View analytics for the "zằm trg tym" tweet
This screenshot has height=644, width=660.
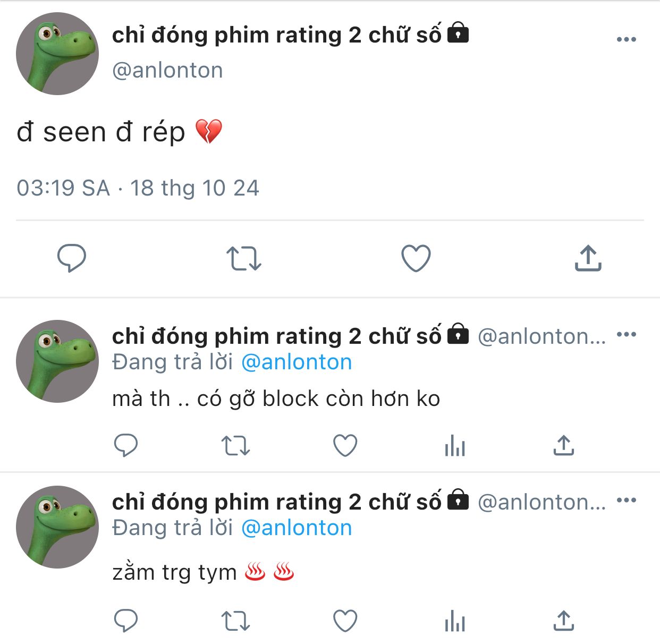click(x=455, y=621)
